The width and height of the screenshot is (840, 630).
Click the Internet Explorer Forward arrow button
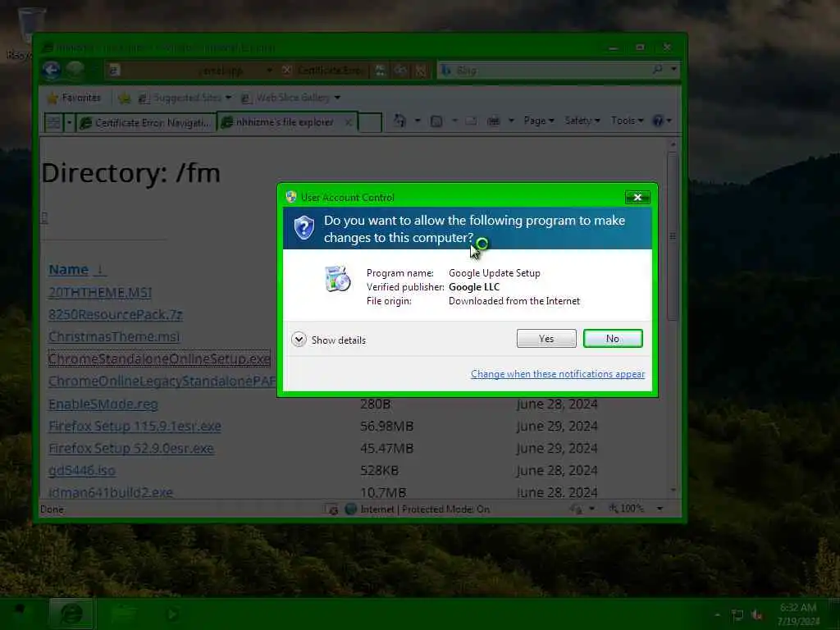coord(75,70)
